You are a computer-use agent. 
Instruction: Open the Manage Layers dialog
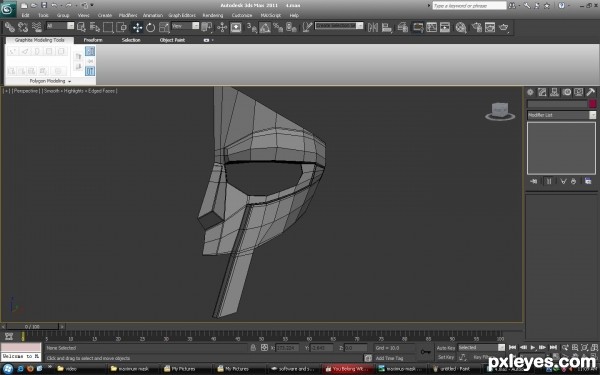click(x=402, y=27)
